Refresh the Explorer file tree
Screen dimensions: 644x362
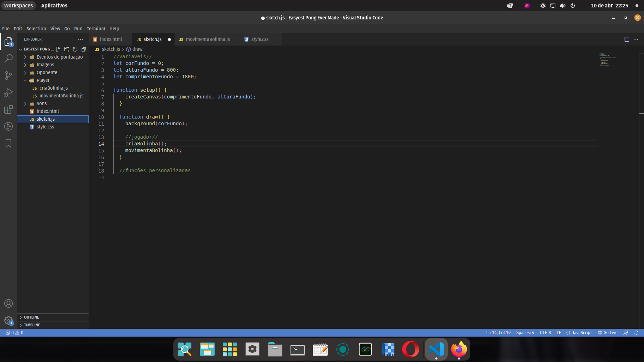[x=75, y=49]
